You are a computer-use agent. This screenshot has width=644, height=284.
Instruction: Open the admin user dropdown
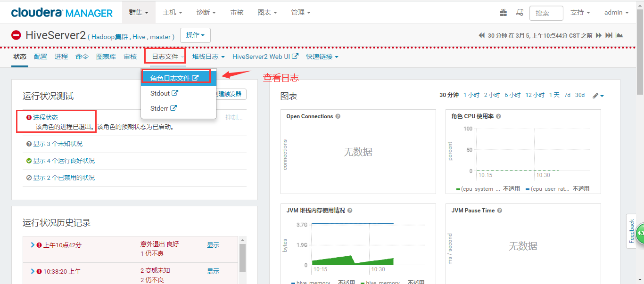tap(617, 12)
